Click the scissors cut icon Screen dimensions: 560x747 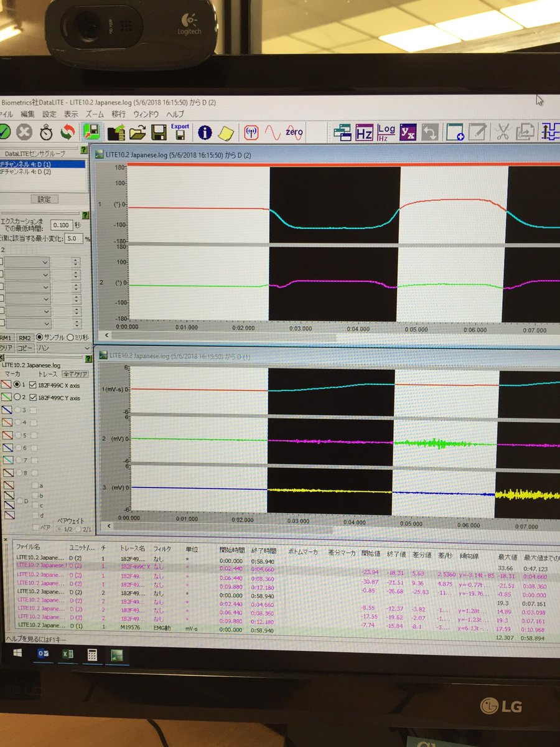tap(502, 132)
